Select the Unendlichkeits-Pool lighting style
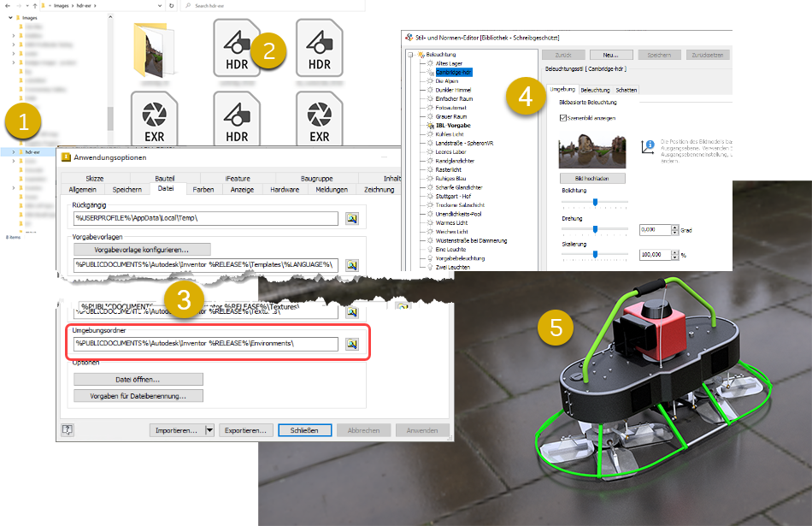Viewport: 812px width, 526px height. (x=458, y=214)
